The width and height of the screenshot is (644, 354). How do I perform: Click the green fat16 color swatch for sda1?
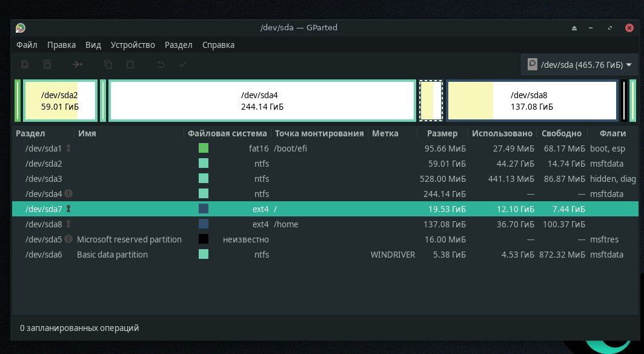pyautogui.click(x=204, y=148)
